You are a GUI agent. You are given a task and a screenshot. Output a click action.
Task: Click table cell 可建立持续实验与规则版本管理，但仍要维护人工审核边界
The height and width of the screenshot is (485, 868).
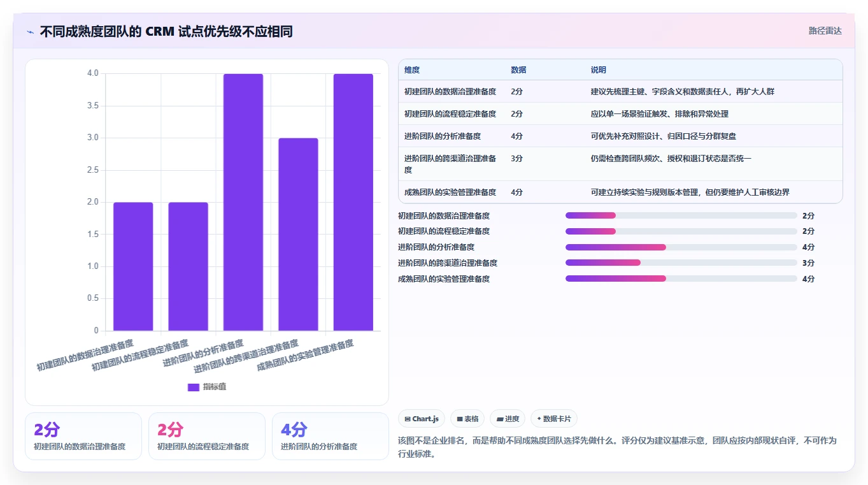click(x=690, y=192)
